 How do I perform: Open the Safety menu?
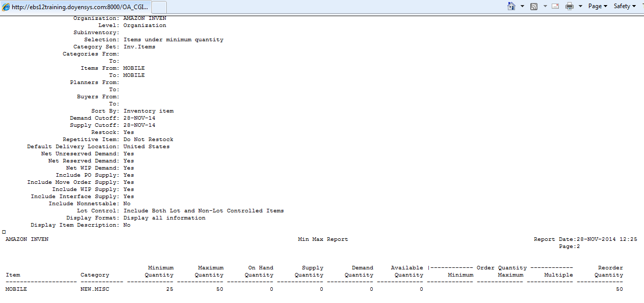coord(625,6)
